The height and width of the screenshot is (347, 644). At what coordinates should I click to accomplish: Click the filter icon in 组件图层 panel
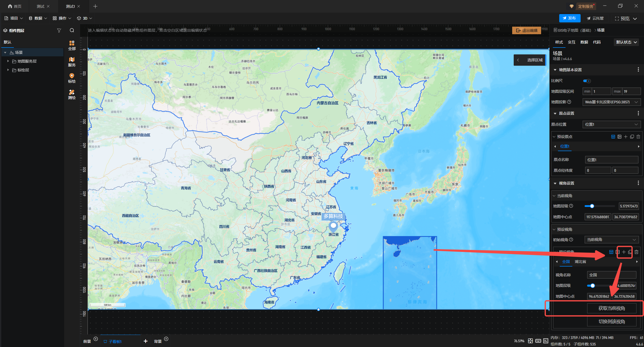click(x=59, y=30)
